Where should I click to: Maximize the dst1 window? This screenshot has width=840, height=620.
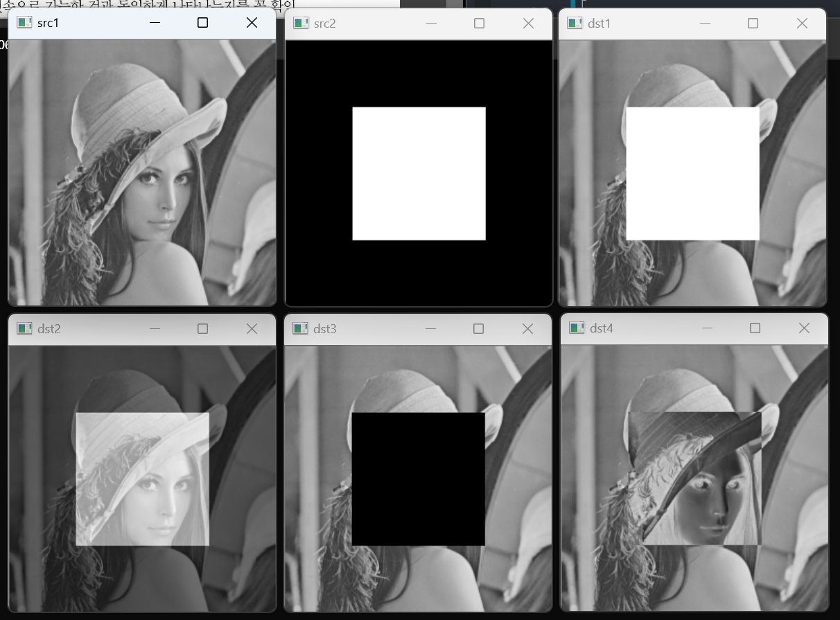753,24
